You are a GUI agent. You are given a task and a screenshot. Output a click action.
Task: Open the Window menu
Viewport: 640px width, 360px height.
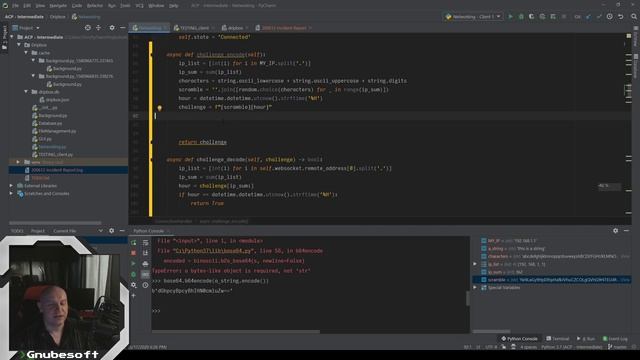pyautogui.click(x=156, y=6)
